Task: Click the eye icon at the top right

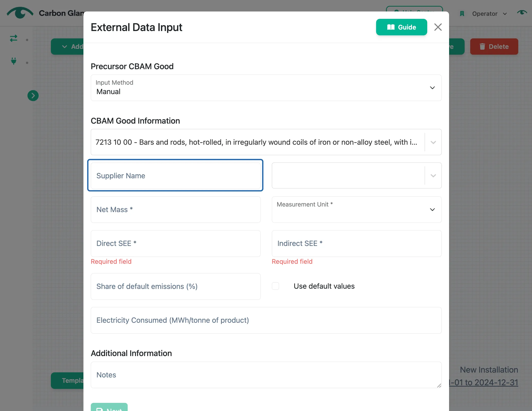Action: (522, 12)
